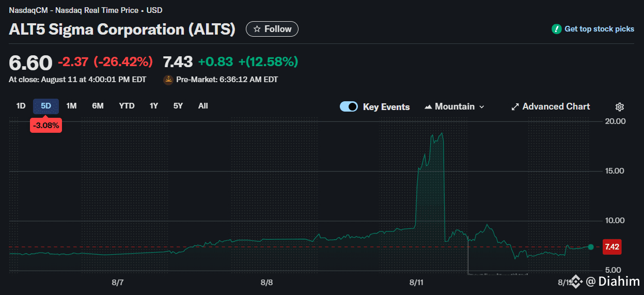Open the Advanced Chart view
The width and height of the screenshot is (644, 295).
(x=556, y=107)
